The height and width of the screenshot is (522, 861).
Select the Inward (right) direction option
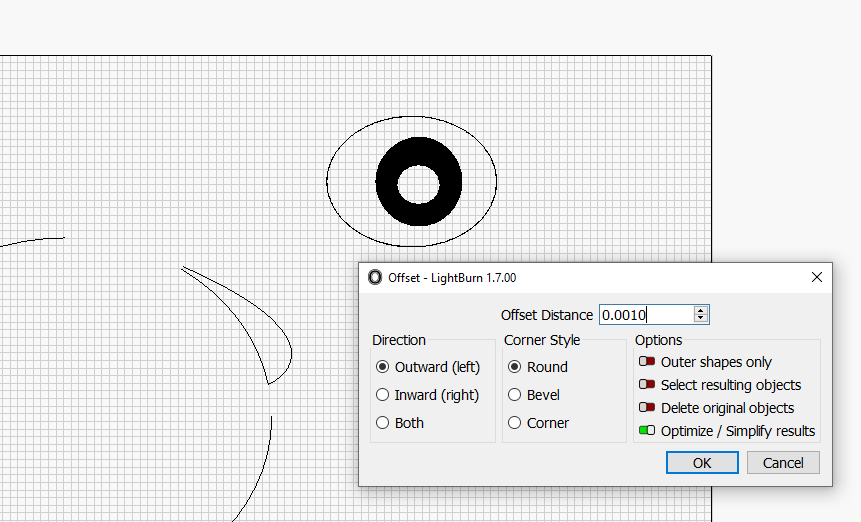pos(382,395)
